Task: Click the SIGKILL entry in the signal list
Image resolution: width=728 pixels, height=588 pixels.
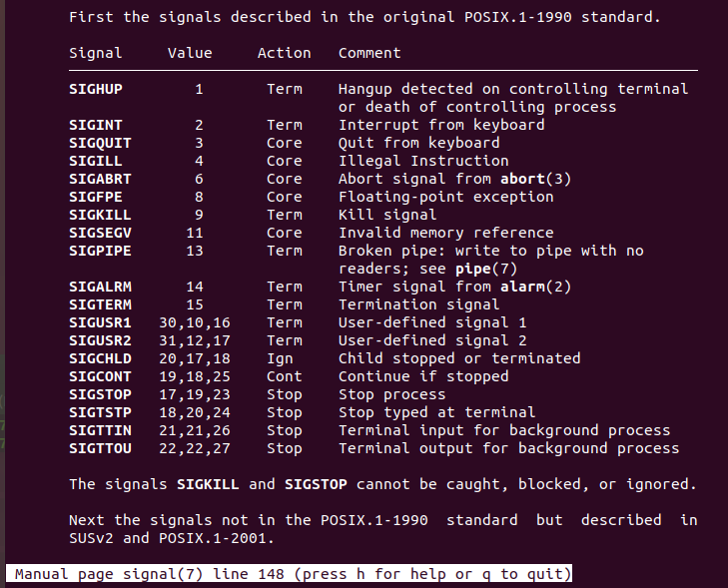Action: coord(100,215)
